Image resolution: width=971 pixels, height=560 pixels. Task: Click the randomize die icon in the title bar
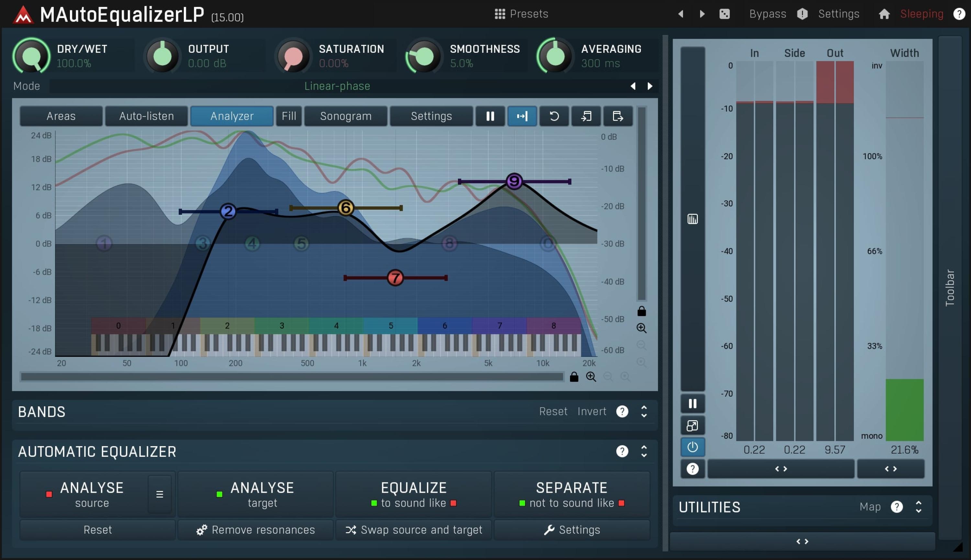pos(725,14)
